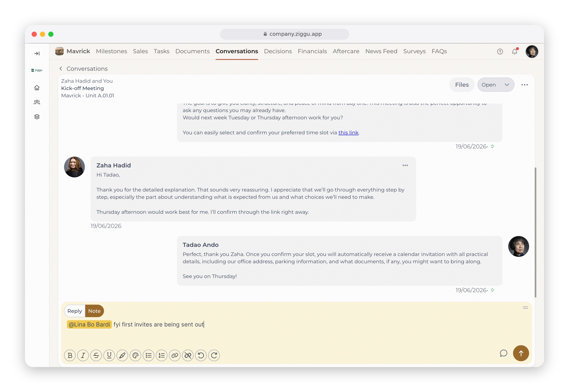
Task: Switch the composer to Reply mode
Action: 75,311
